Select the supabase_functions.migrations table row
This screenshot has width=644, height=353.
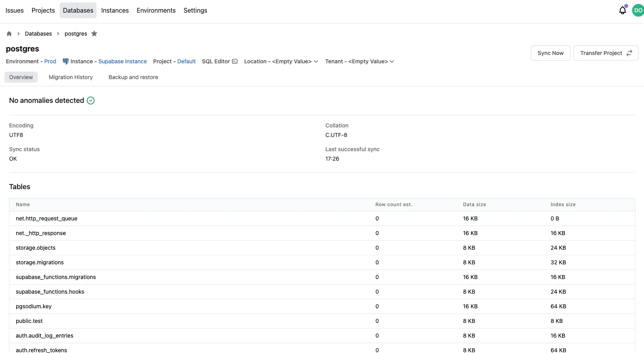(x=322, y=277)
